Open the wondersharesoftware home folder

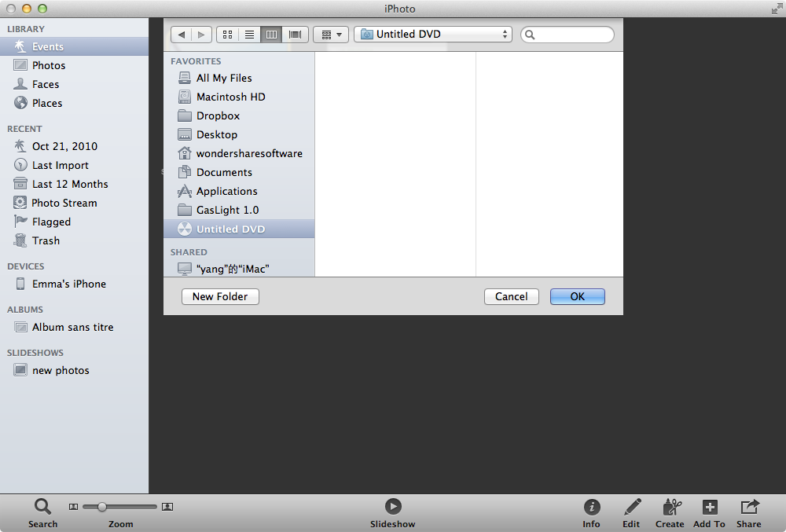tap(239, 153)
